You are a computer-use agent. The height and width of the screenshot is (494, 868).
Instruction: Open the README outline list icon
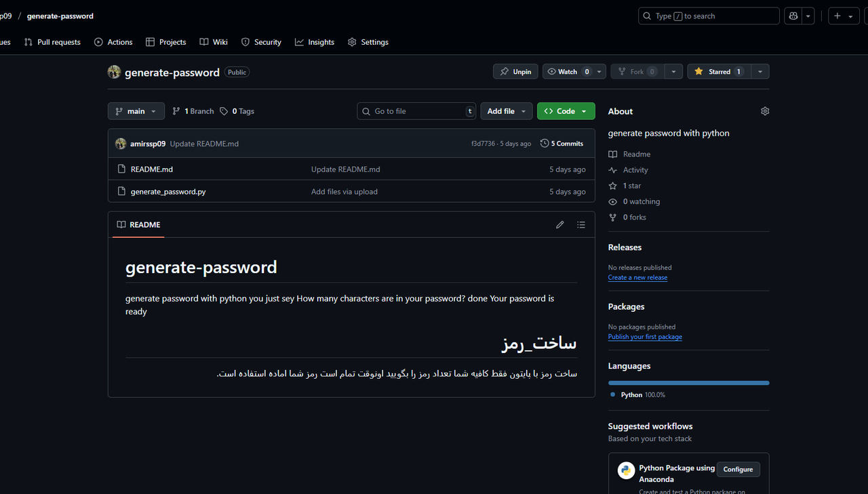click(581, 225)
